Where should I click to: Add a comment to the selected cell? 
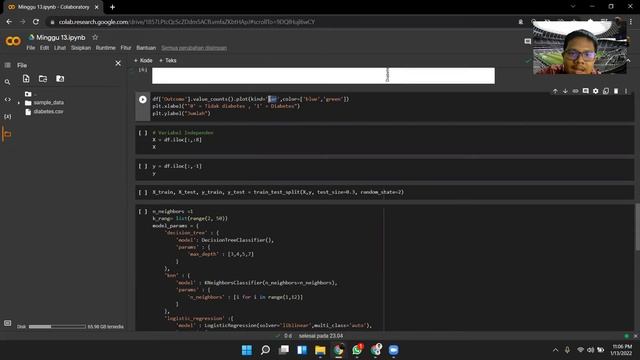pos(586,91)
